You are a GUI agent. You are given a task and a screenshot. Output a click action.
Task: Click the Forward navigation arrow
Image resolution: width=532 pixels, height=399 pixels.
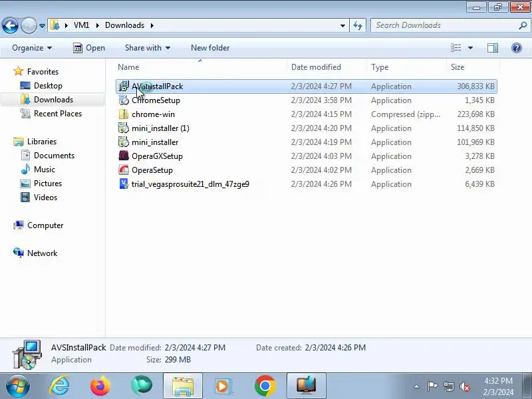tap(29, 25)
